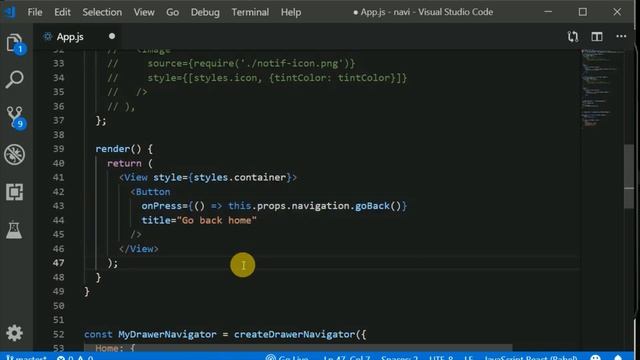Viewport: 640px width, 360px height.
Task: Click 'createDrawerNavigator' function call
Action: coord(295,334)
